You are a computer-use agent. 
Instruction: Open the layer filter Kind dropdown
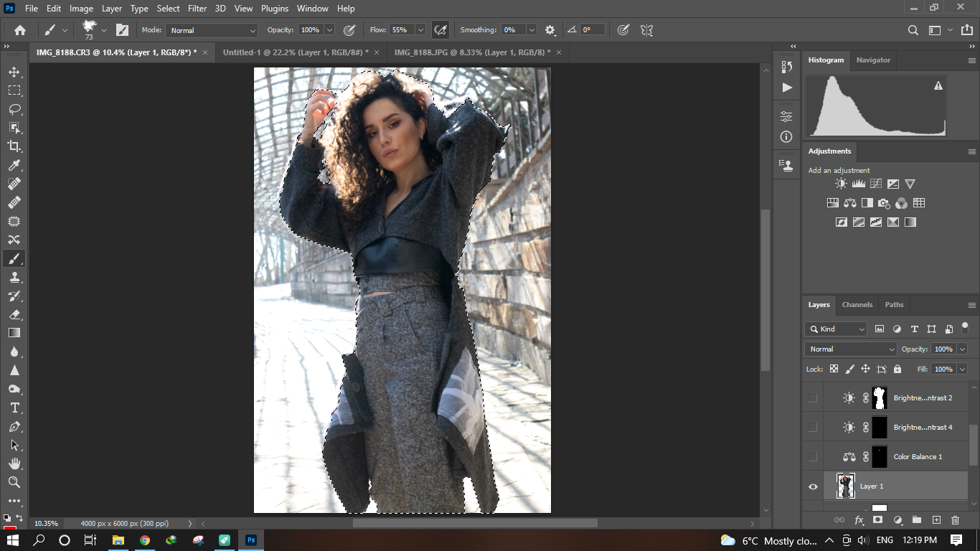tap(837, 329)
